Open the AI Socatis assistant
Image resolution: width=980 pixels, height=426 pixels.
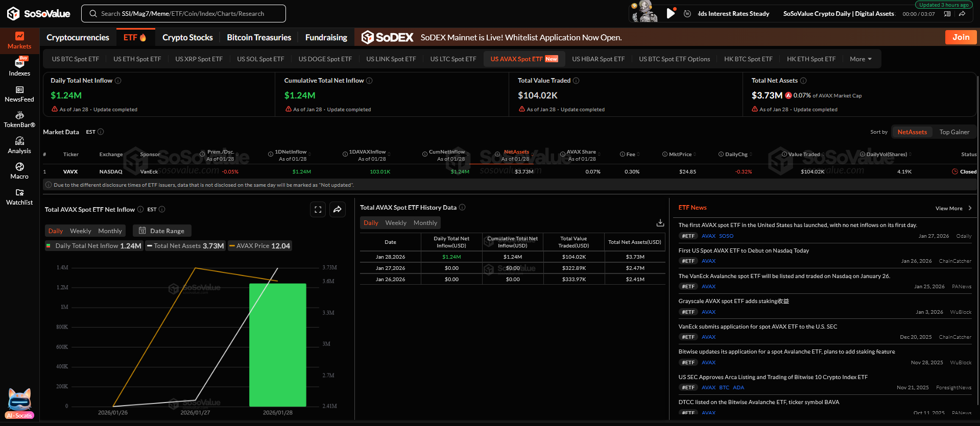tap(19, 403)
